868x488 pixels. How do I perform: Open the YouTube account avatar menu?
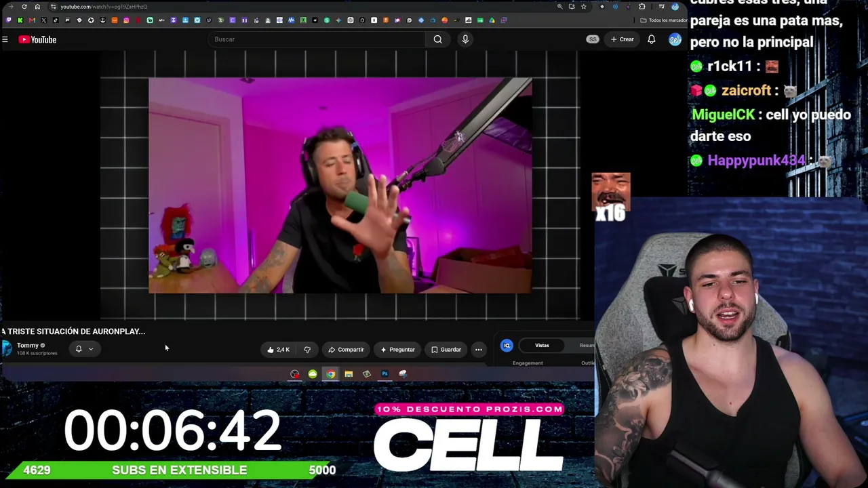675,39
